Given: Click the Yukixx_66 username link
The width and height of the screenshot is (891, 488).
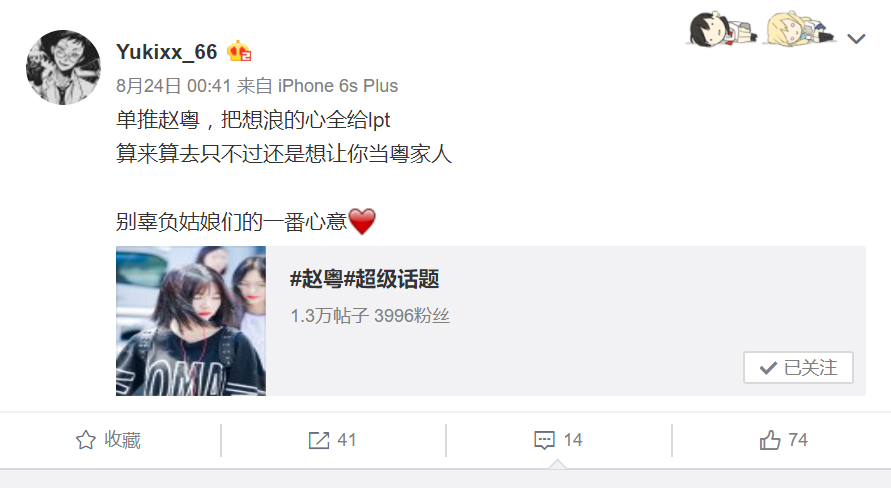Looking at the screenshot, I should tap(166, 52).
